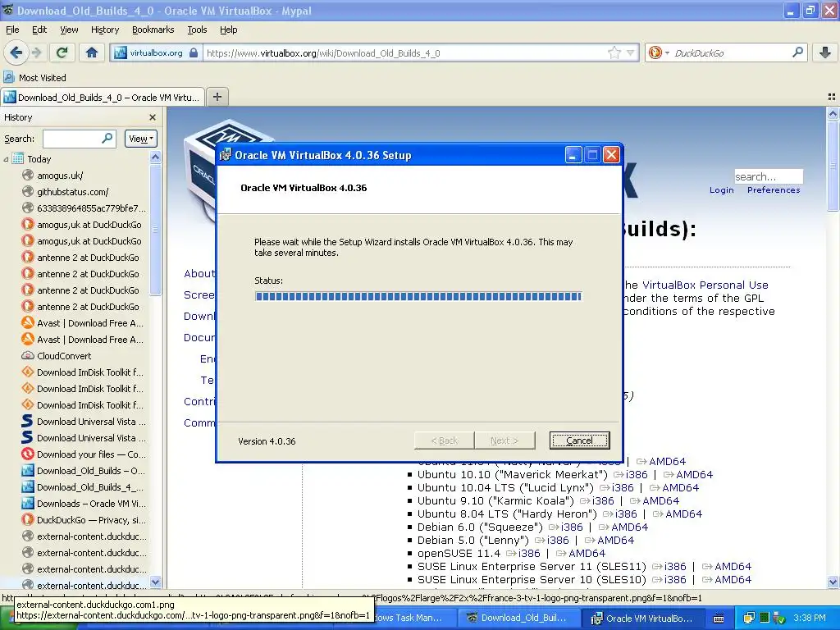This screenshot has height=630, width=840.
Task: Open the History View dropdown
Action: (x=141, y=139)
